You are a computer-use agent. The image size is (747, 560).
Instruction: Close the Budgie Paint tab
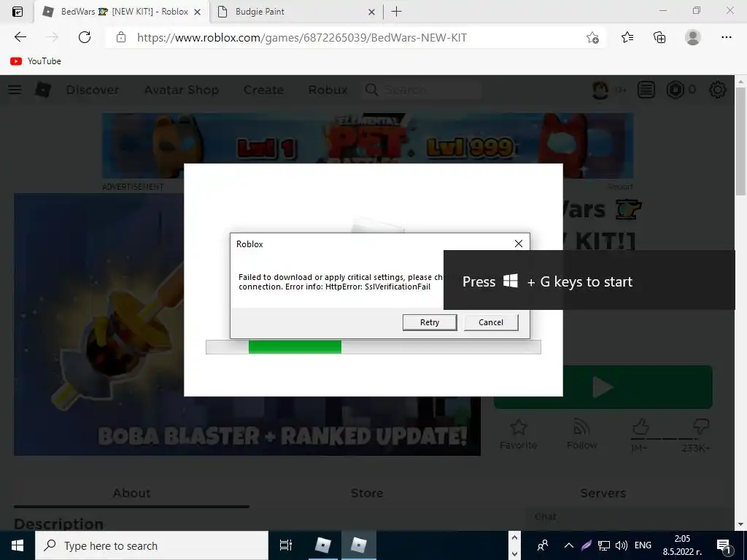tap(371, 12)
